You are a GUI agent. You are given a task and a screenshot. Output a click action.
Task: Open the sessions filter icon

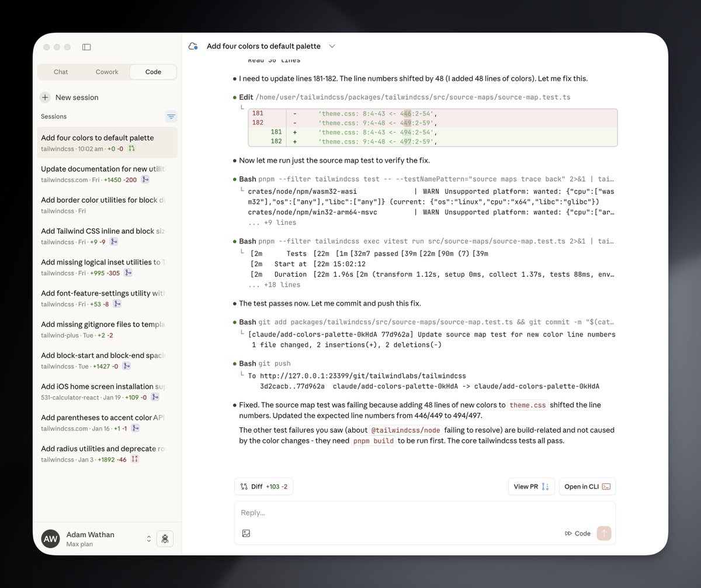pyautogui.click(x=171, y=116)
